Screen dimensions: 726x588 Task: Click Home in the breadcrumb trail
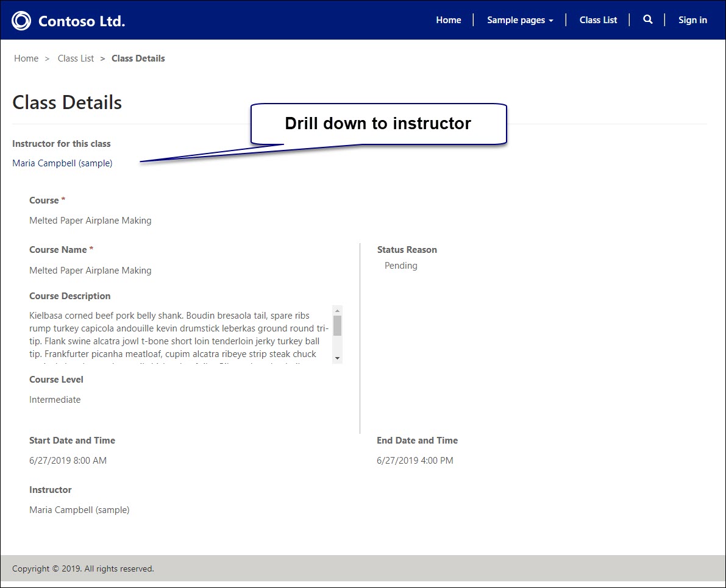tap(26, 58)
